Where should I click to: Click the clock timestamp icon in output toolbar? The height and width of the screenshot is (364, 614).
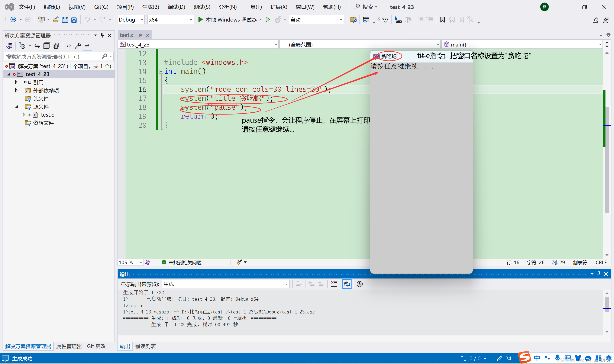[x=359, y=284]
